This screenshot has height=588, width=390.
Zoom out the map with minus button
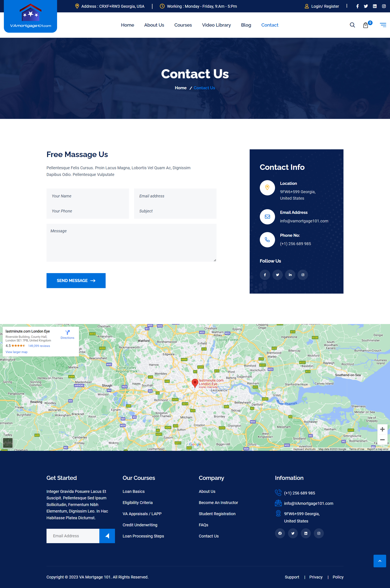coord(382,440)
